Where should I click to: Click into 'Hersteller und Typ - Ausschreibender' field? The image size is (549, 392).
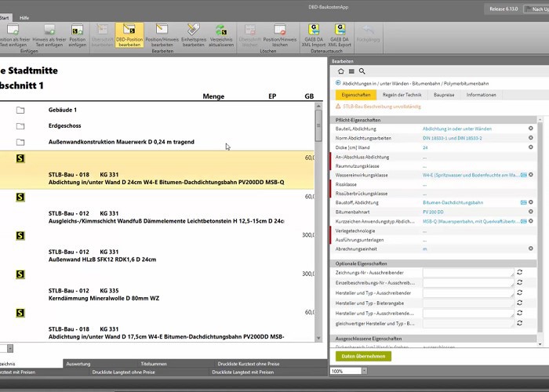468,292
